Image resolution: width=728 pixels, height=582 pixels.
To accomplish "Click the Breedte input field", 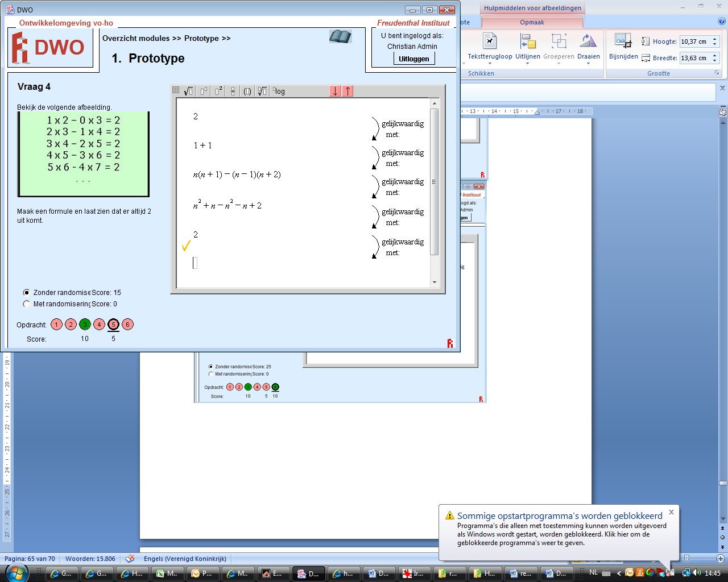I will (x=695, y=58).
